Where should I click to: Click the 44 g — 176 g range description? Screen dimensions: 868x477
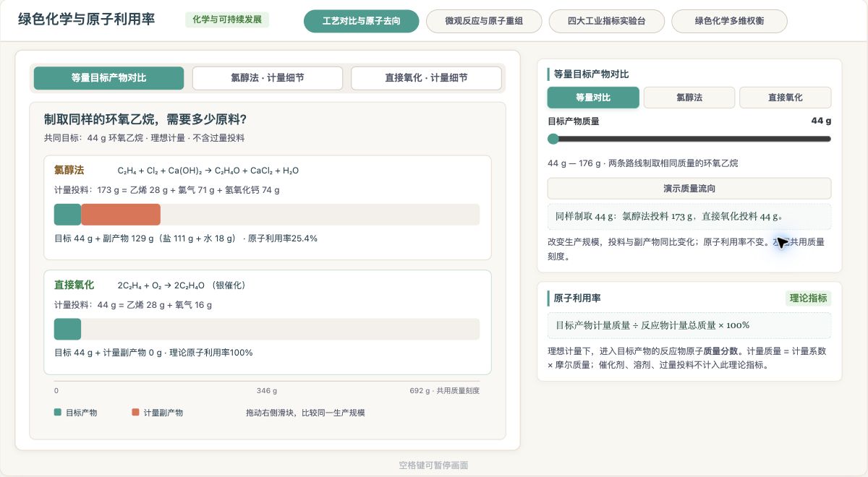[643, 163]
